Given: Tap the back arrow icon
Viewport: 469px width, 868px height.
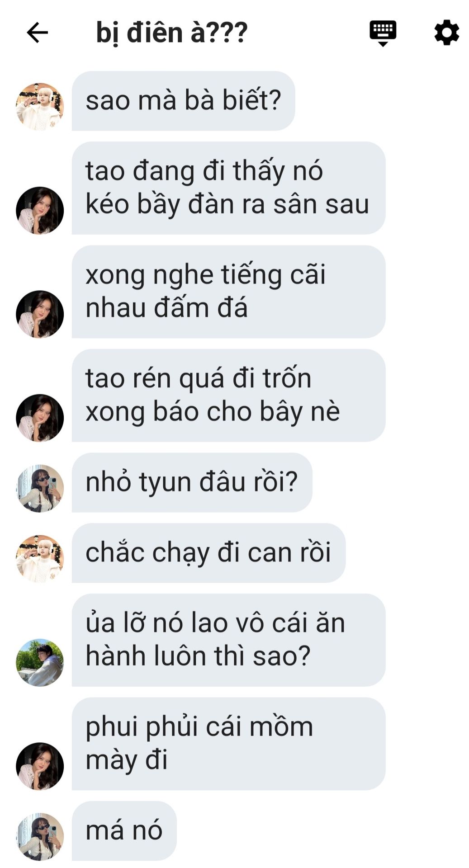Looking at the screenshot, I should [x=37, y=33].
